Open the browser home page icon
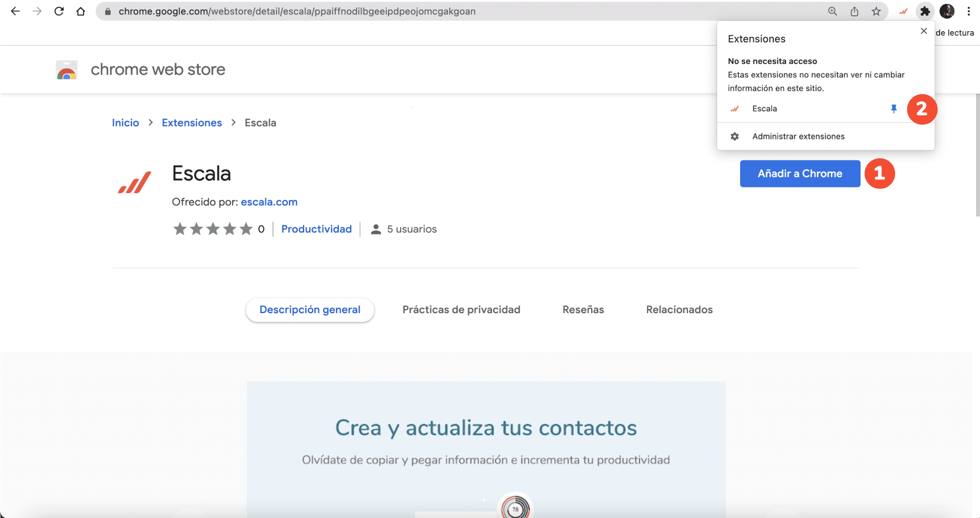Screen dimensions: 980x518 (x=81, y=11)
